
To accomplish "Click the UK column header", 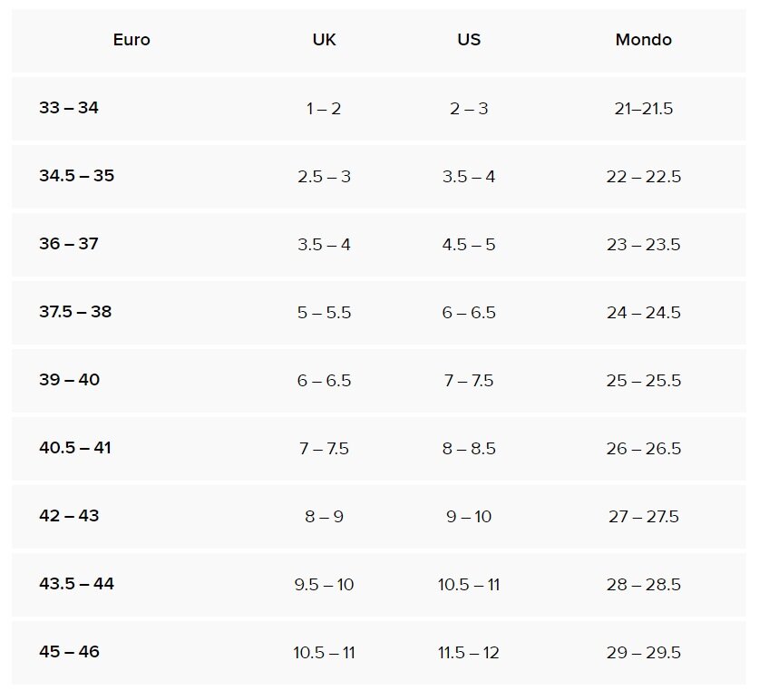I will (324, 40).
